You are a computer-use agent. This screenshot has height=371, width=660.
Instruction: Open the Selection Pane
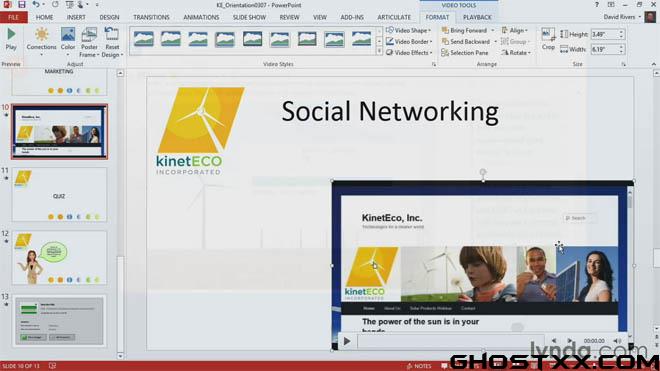point(465,53)
